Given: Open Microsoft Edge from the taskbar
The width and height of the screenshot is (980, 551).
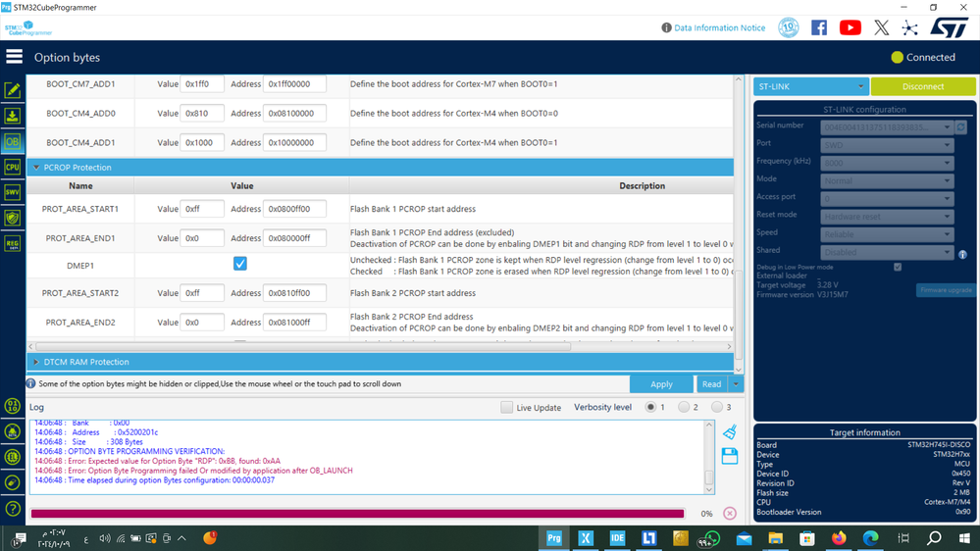Looking at the screenshot, I should click(871, 538).
